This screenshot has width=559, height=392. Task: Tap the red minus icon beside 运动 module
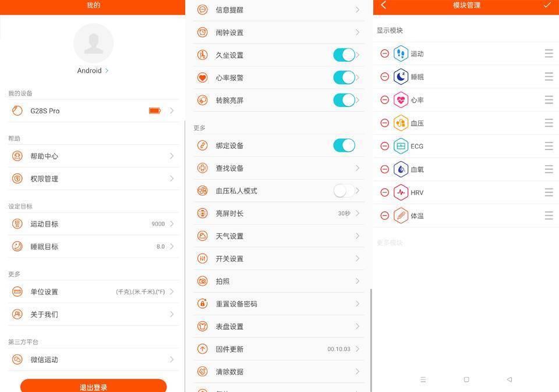pyautogui.click(x=384, y=54)
